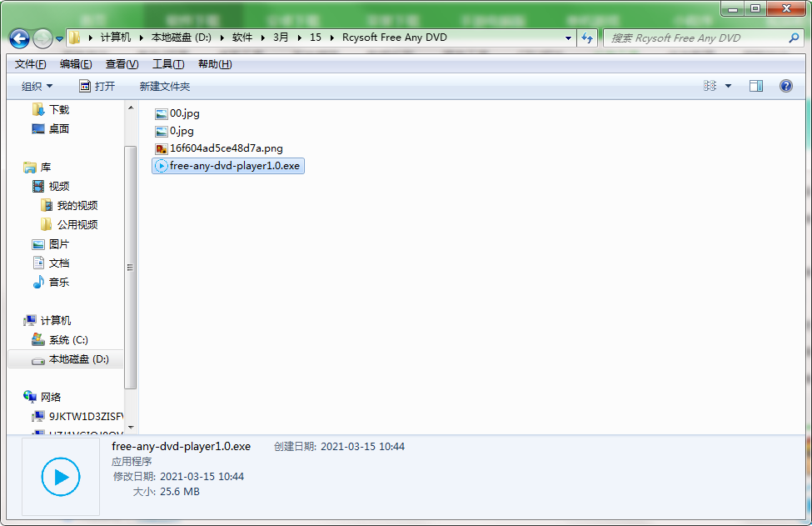The width and height of the screenshot is (812, 526).
Task: Open the 公用视频 folder
Action: tap(69, 224)
